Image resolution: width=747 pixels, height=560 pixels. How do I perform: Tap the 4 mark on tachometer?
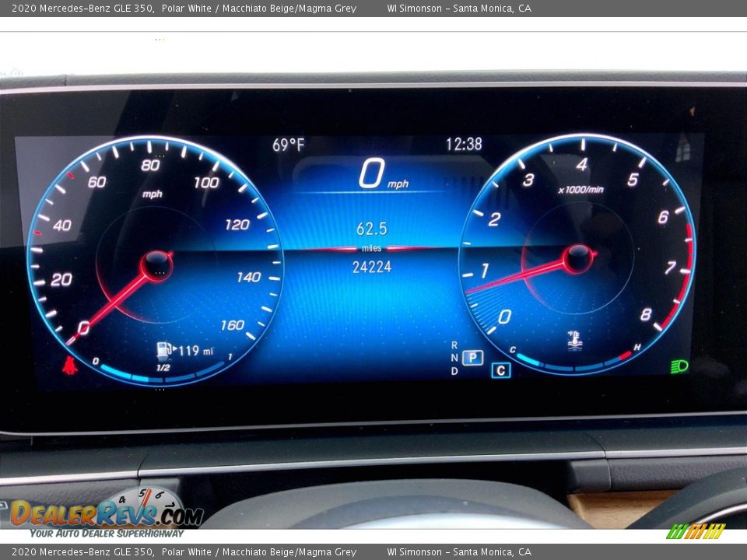(x=582, y=164)
